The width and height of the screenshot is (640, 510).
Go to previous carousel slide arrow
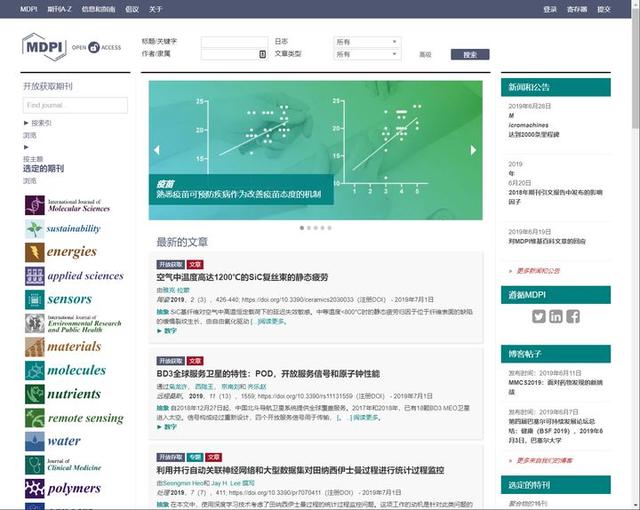click(x=157, y=150)
